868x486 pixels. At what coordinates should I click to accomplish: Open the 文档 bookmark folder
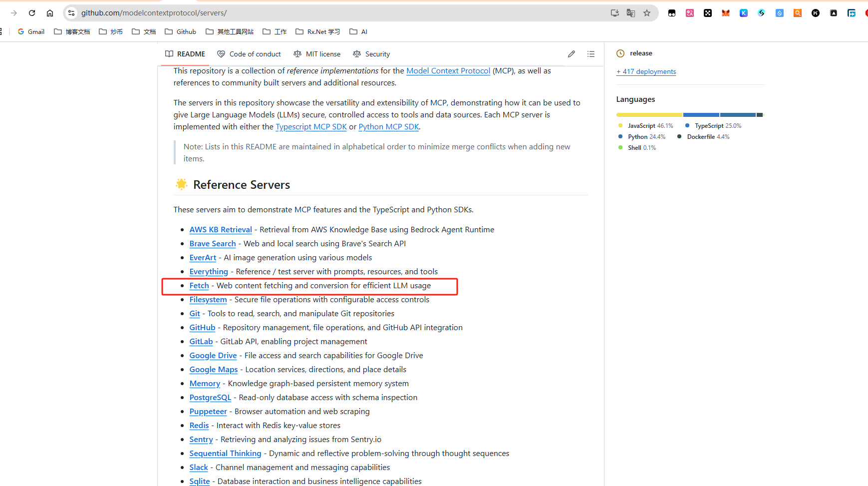pyautogui.click(x=144, y=31)
